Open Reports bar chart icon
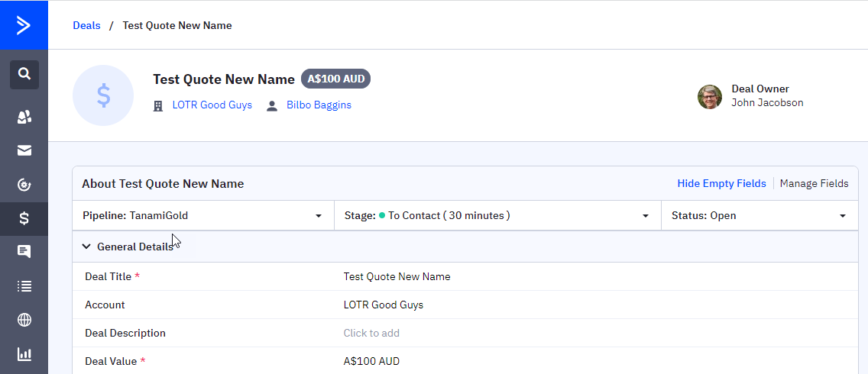Image resolution: width=868 pixels, height=374 pixels. tap(24, 354)
